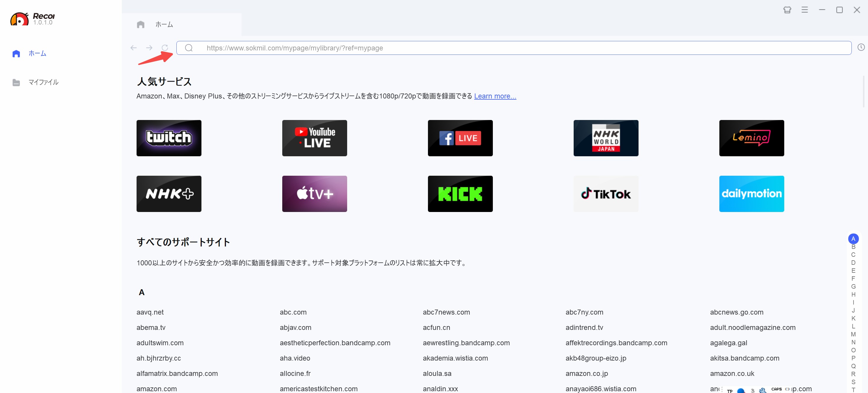868x393 pixels.
Task: Click the back navigation arrow
Action: pos(133,48)
